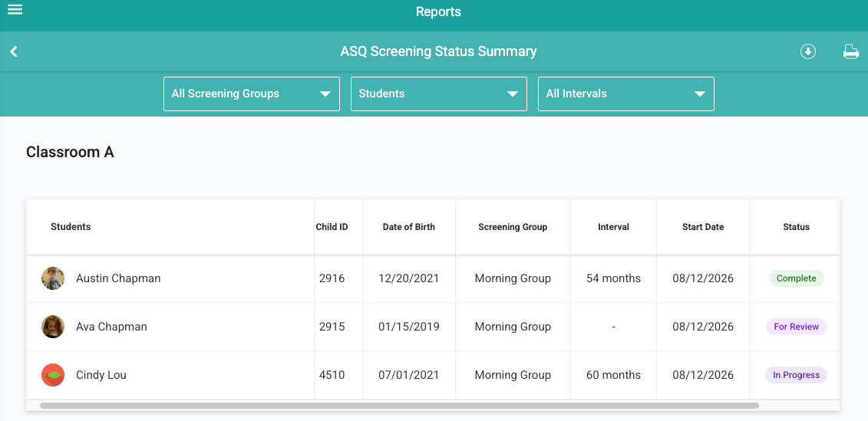Click the Date of Birth column header
Screen dimensions: 868x421
[409, 227]
